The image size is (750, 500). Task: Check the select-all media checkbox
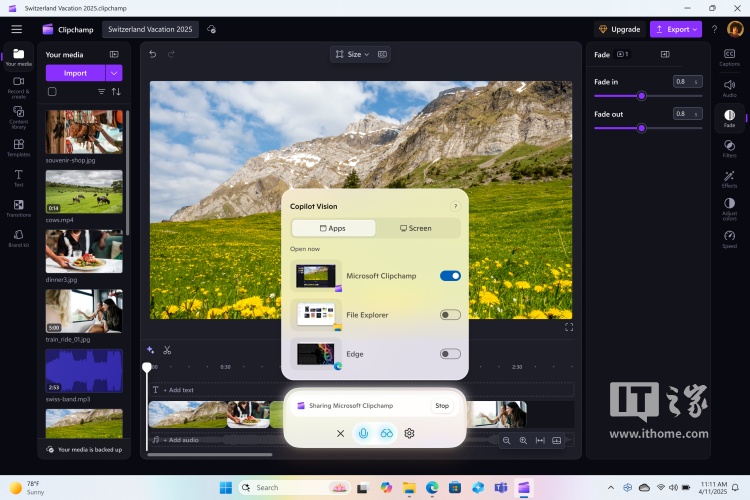click(52, 92)
